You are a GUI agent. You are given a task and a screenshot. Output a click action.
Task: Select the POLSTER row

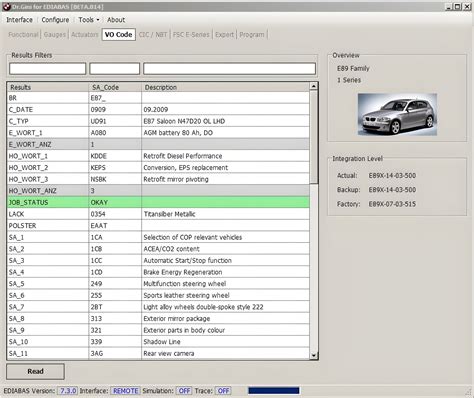(158, 226)
